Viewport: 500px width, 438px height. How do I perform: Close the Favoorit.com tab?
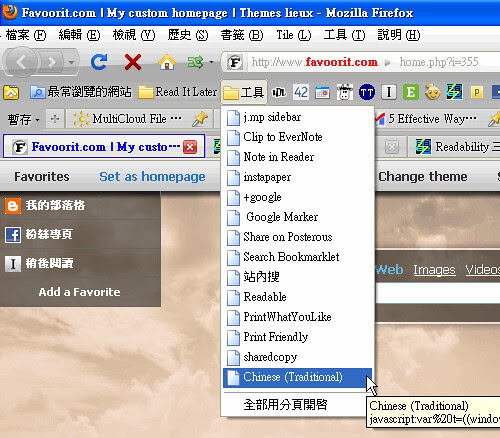point(190,147)
